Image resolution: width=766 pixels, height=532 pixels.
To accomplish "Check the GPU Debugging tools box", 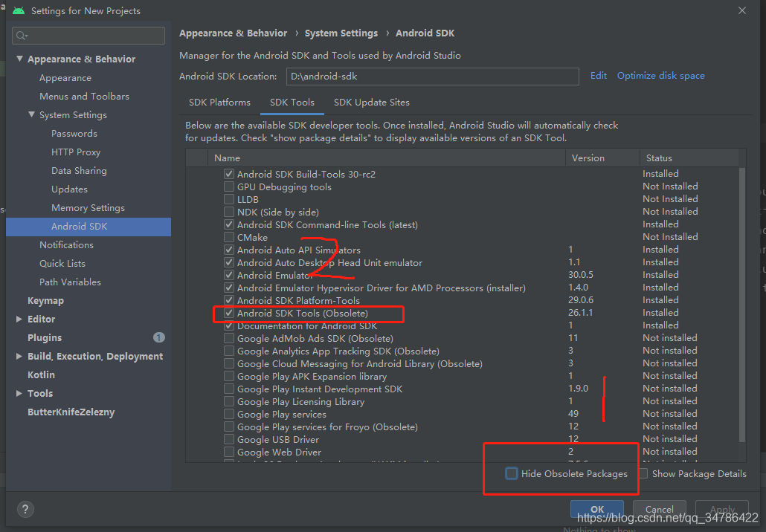I will pos(228,186).
